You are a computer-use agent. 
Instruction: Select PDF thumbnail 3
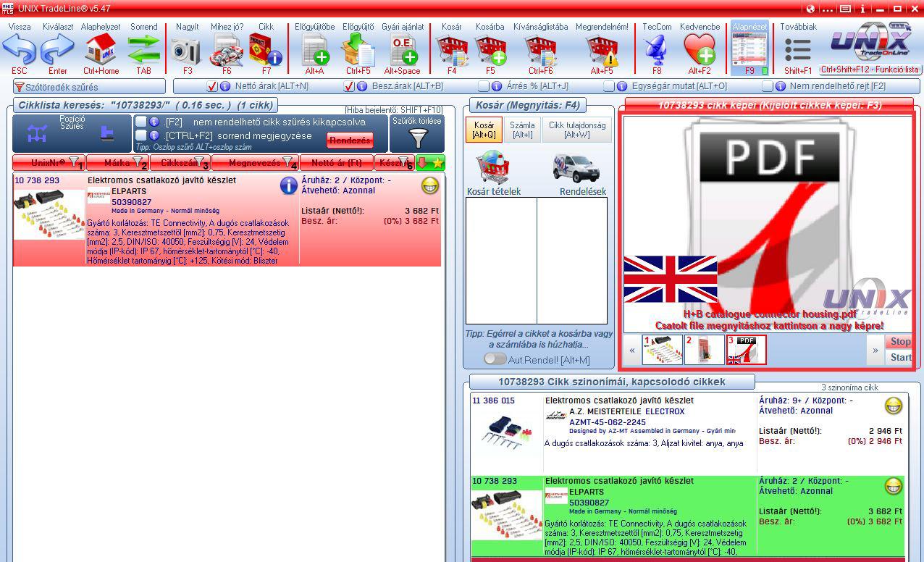point(746,350)
